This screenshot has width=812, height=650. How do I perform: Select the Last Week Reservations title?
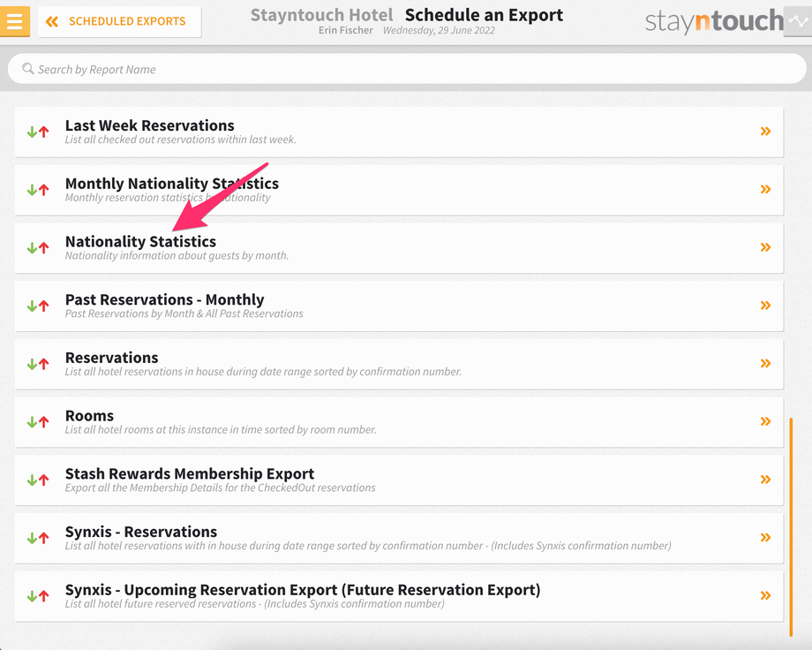pyautogui.click(x=150, y=125)
